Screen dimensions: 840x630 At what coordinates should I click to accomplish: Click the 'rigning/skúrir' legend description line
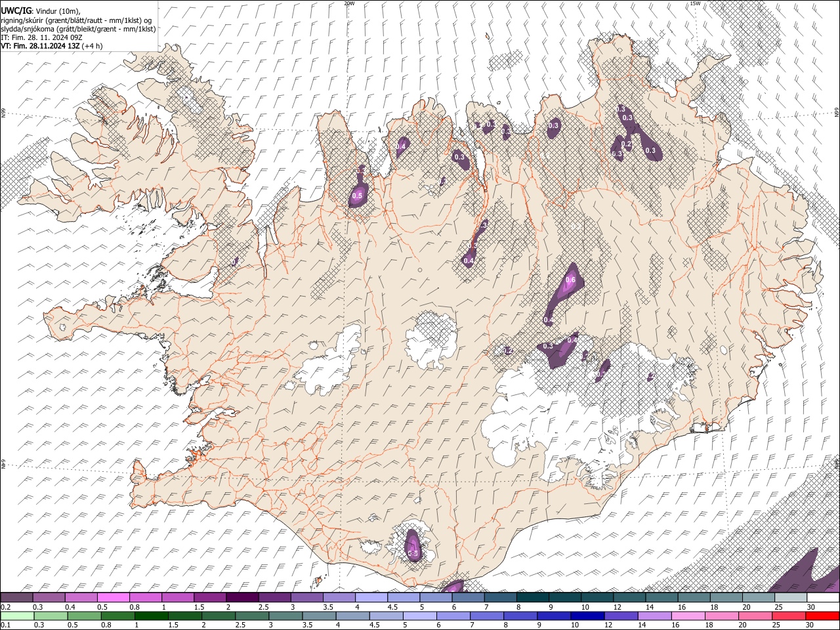[x=76, y=20]
